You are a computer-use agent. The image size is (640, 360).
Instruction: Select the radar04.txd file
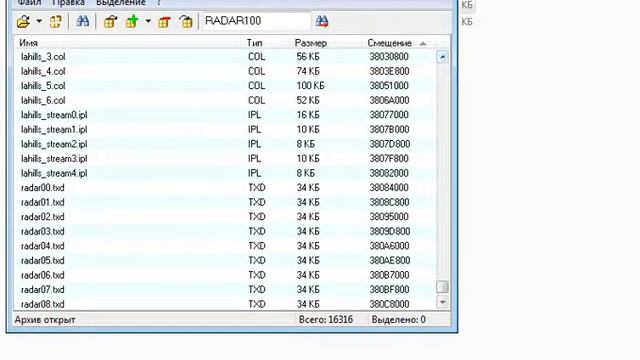point(42,246)
